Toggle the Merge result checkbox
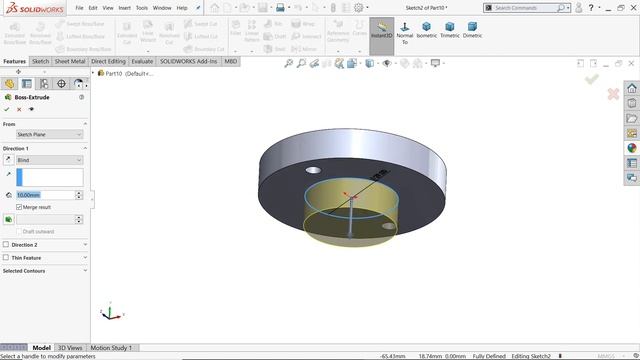Viewport: 640px width, 360px height. click(x=19, y=207)
